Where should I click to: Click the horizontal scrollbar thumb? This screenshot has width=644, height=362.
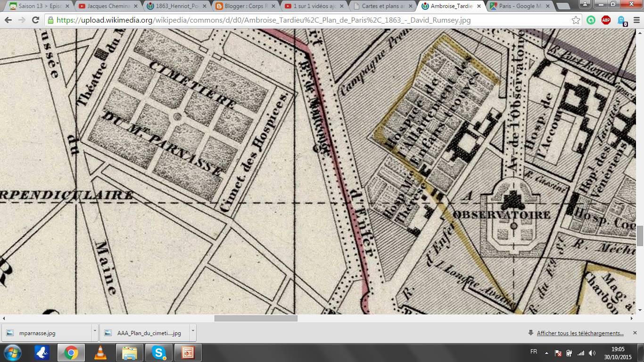coord(256,318)
